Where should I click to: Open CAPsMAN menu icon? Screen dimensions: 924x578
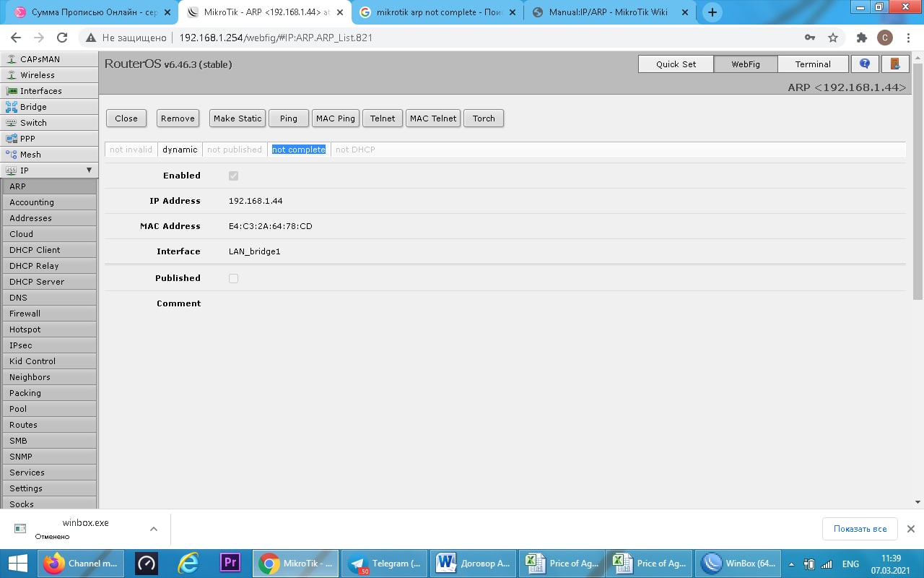pyautogui.click(x=11, y=59)
